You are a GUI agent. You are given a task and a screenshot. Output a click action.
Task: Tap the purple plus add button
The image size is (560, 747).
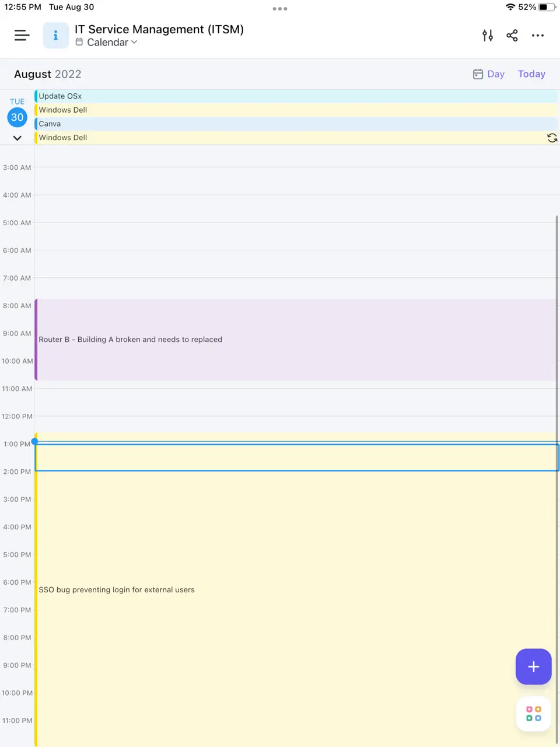point(533,666)
